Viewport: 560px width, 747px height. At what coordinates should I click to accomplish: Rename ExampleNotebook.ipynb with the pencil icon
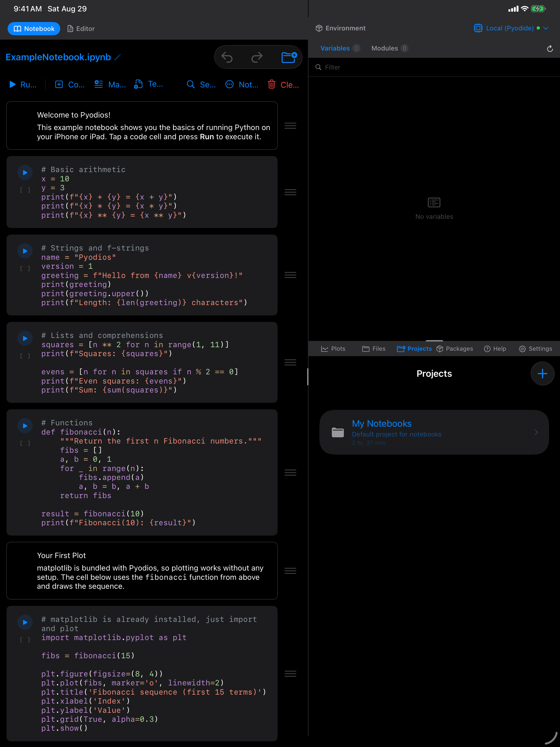pyautogui.click(x=117, y=58)
